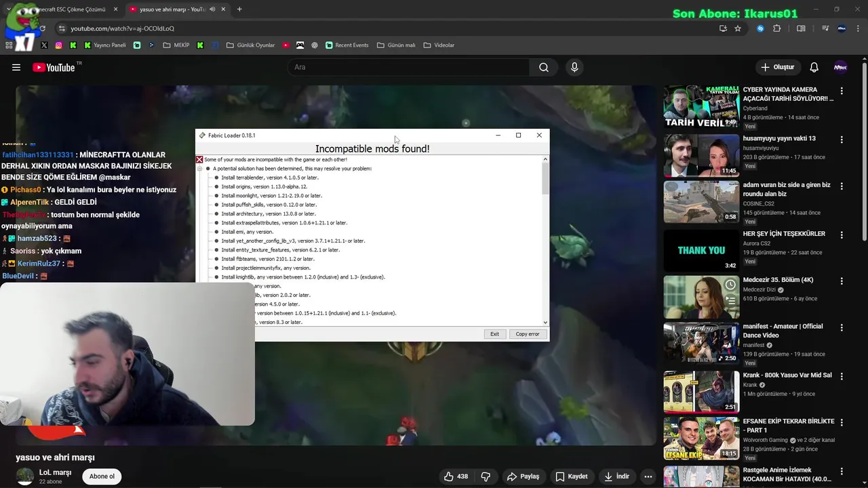Click the Oluştur create button
Viewport: 868px width, 488px height.
pyautogui.click(x=777, y=67)
